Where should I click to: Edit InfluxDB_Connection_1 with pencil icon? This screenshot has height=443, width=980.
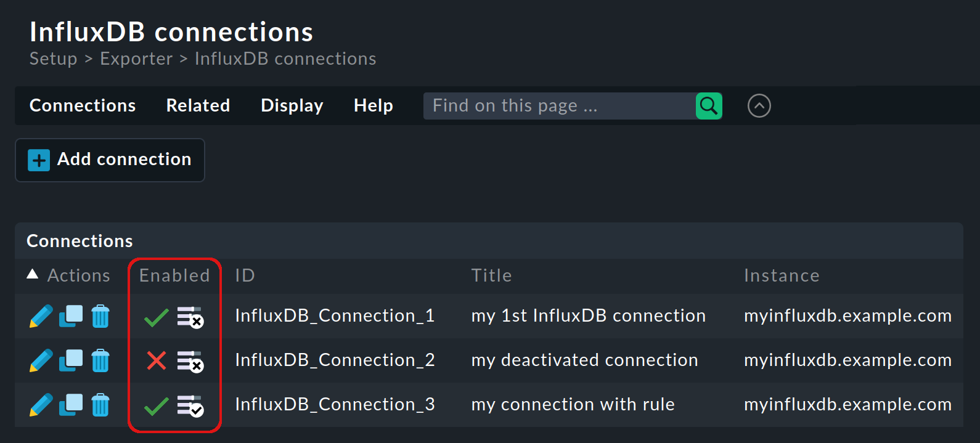tap(41, 317)
